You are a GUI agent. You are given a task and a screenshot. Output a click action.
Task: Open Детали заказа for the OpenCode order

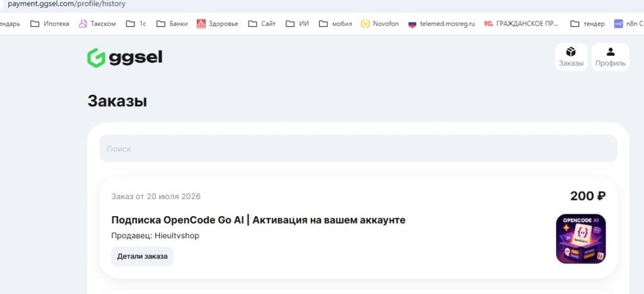click(x=142, y=256)
